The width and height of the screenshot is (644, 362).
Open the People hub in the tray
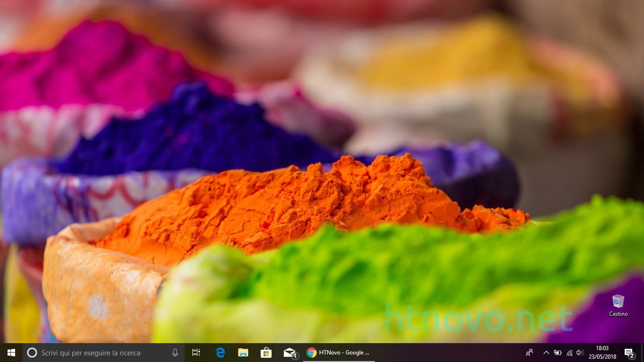tap(529, 352)
